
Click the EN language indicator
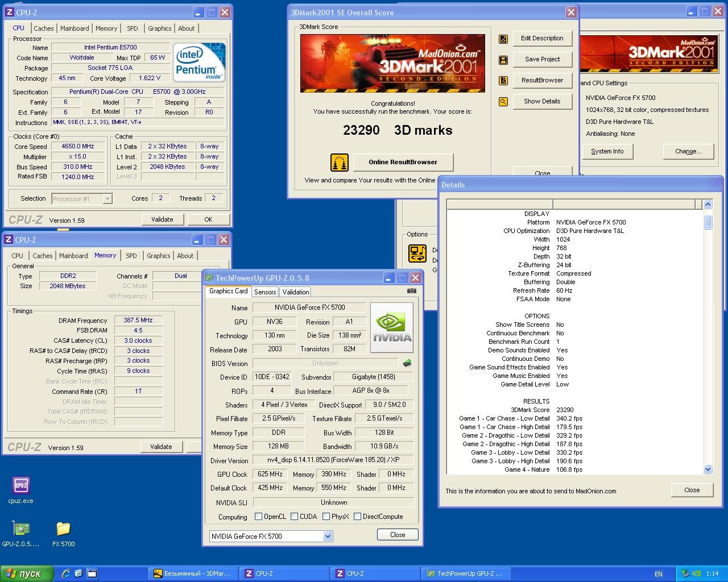pos(659,574)
